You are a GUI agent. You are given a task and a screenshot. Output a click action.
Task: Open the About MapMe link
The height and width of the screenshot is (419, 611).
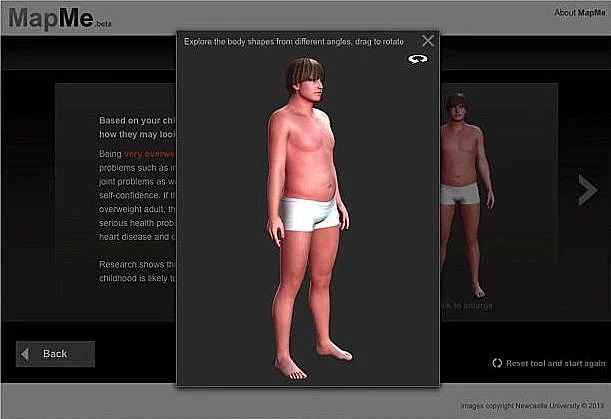(580, 13)
